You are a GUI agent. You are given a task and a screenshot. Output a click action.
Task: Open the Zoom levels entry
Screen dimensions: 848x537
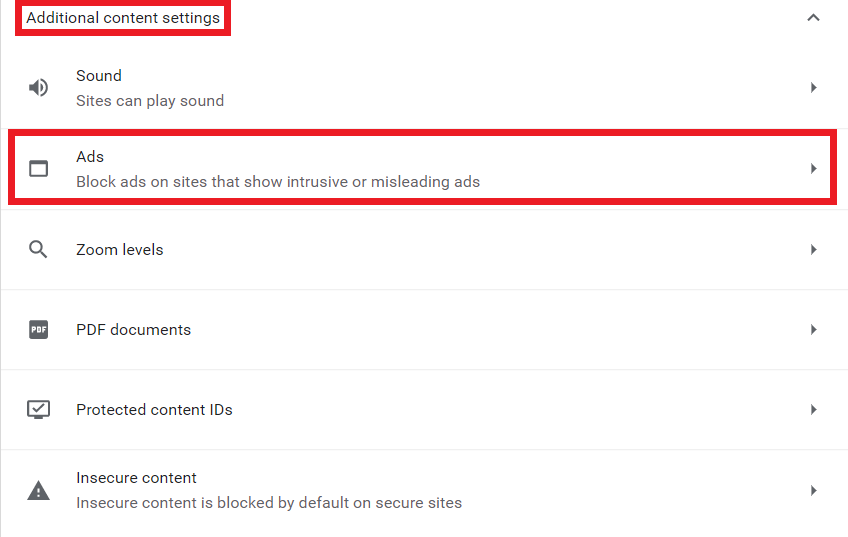pyautogui.click(x=424, y=249)
